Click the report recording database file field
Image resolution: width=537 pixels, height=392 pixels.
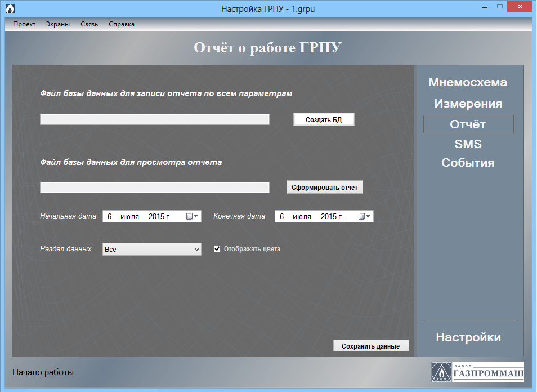click(155, 119)
